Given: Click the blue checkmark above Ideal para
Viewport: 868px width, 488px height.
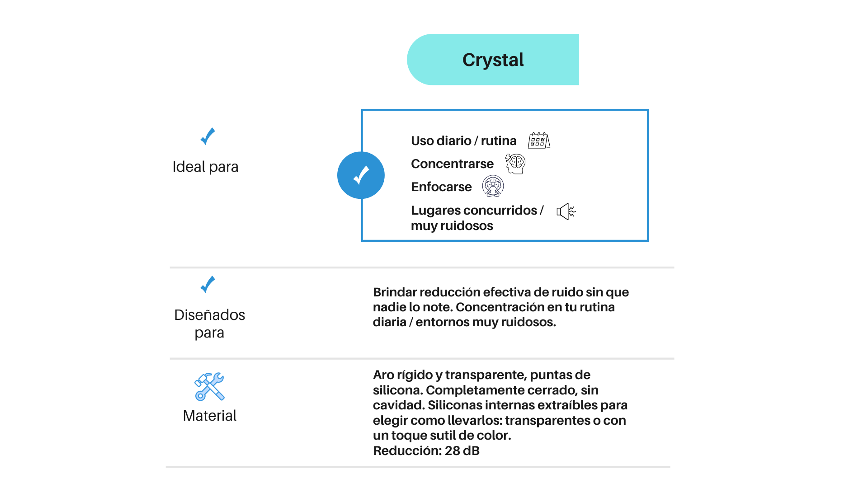Looking at the screenshot, I should pyautogui.click(x=208, y=136).
